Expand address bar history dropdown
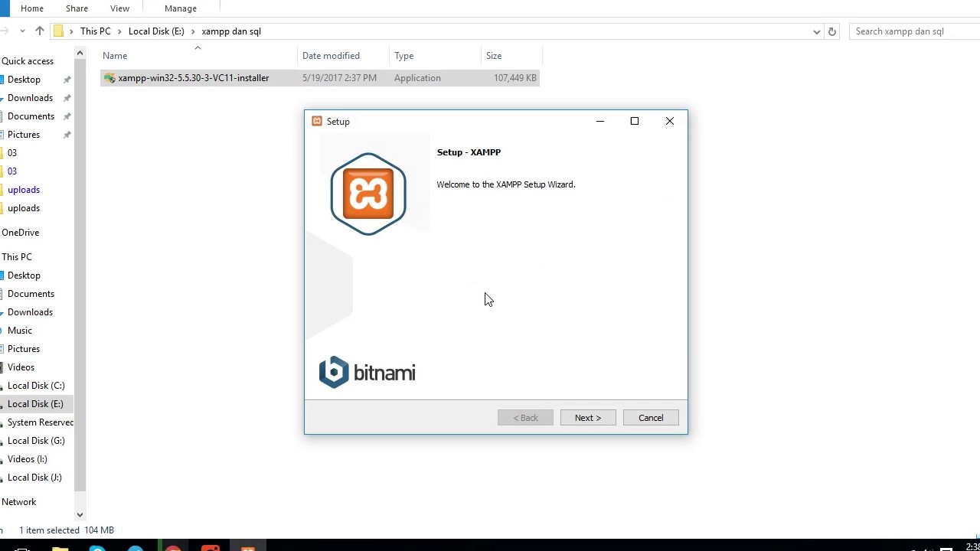 pos(817,31)
